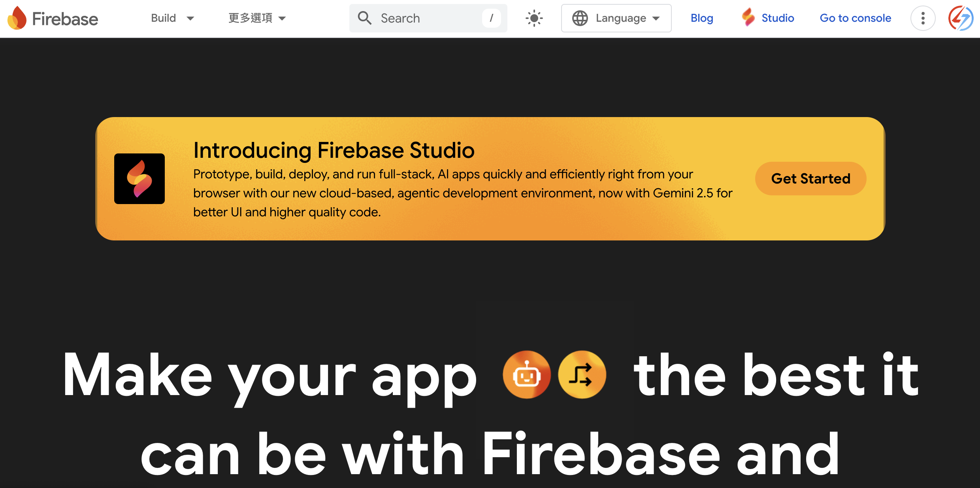Viewport: 980px width, 488px height.
Task: Click the magnifying glass search icon
Action: [364, 18]
